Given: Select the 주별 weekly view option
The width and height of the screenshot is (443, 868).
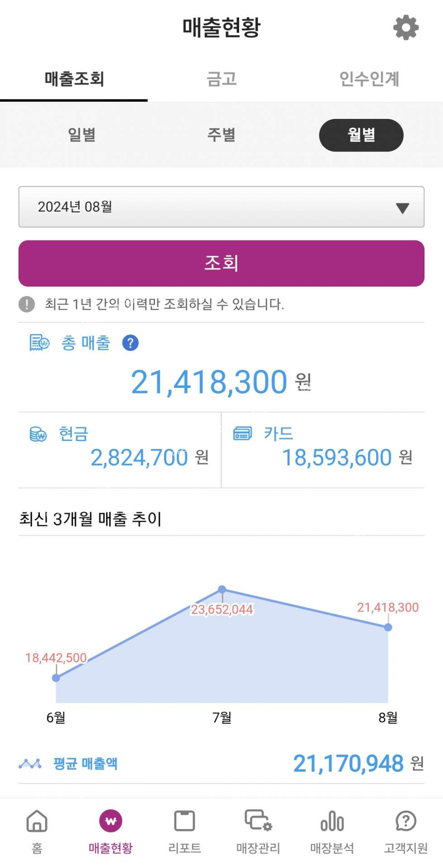Looking at the screenshot, I should [221, 135].
